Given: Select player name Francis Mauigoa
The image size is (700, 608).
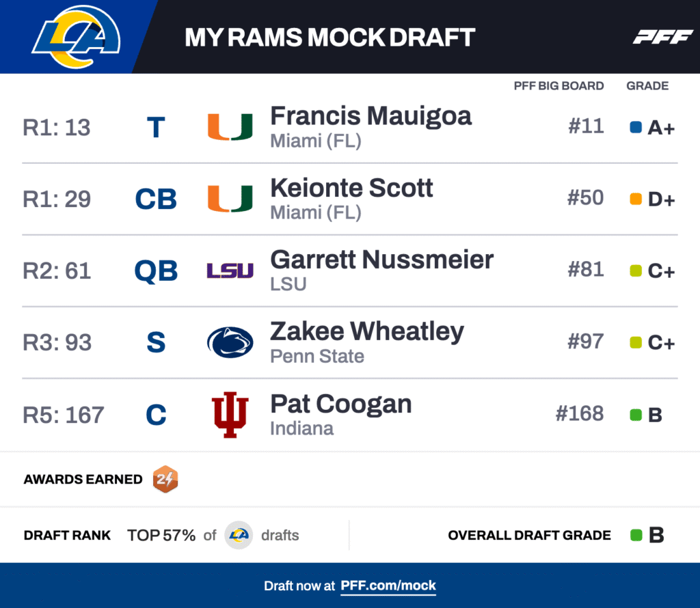Looking at the screenshot, I should tap(371, 116).
